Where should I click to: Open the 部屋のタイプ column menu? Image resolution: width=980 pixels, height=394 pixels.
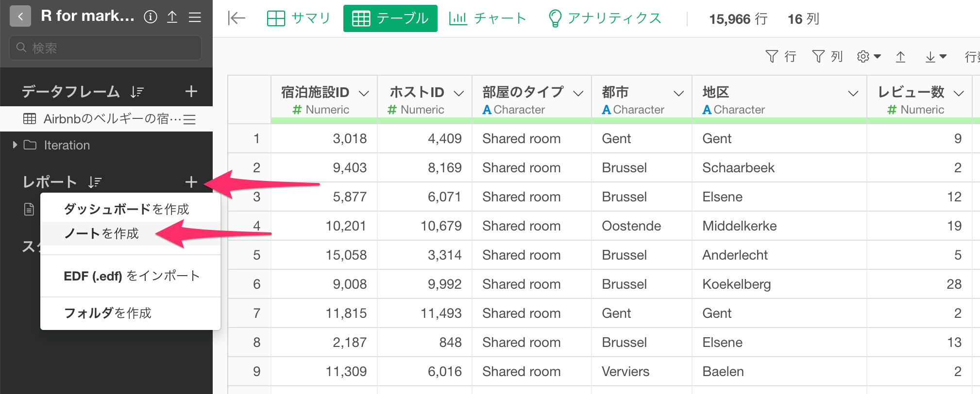coord(578,93)
